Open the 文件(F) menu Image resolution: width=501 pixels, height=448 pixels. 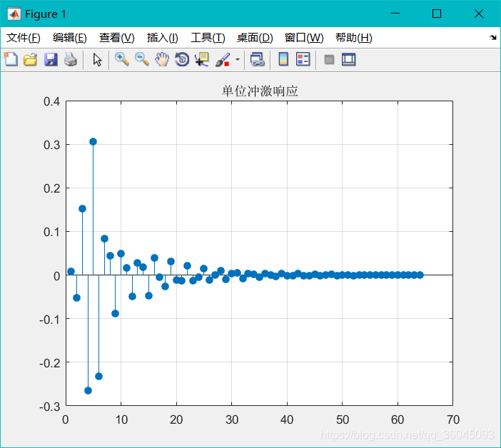click(24, 38)
